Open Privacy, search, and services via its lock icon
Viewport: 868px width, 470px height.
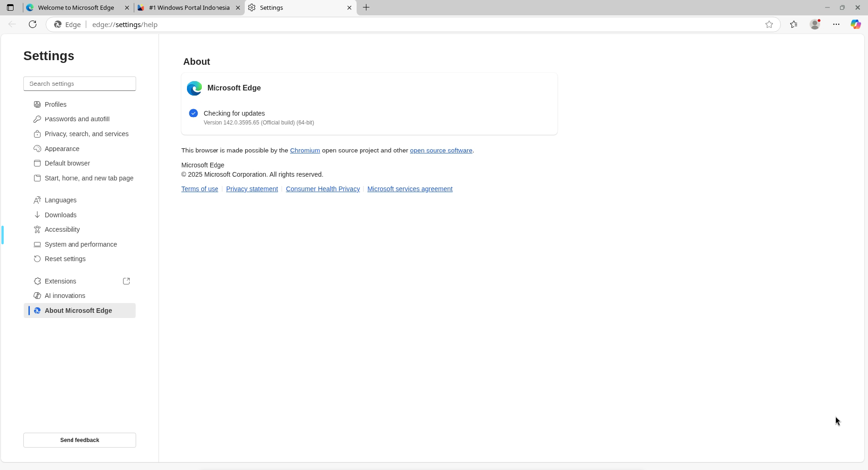[37, 134]
